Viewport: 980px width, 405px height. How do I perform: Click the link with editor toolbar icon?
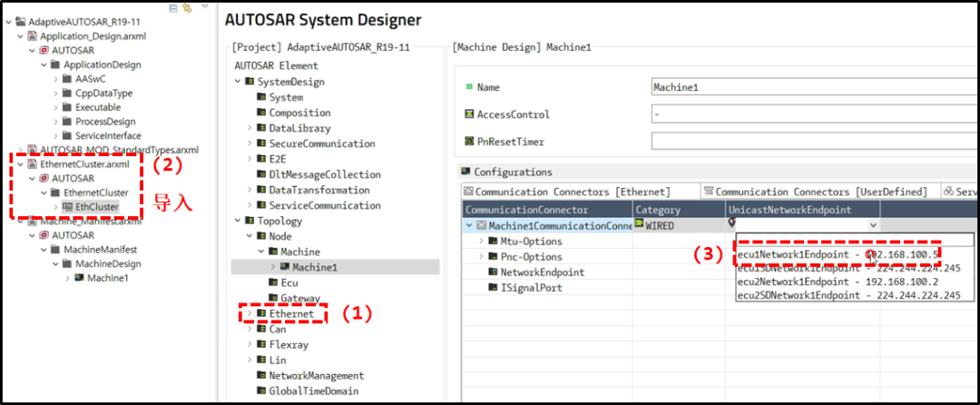pos(187,8)
